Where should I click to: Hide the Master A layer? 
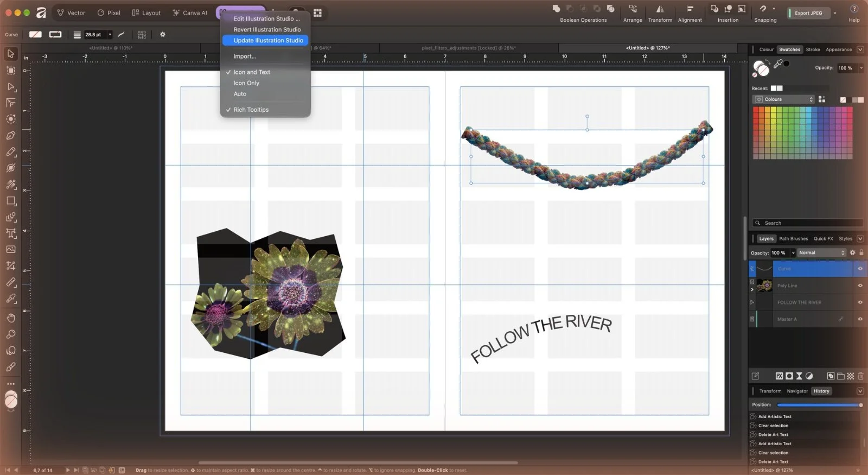tap(860, 319)
